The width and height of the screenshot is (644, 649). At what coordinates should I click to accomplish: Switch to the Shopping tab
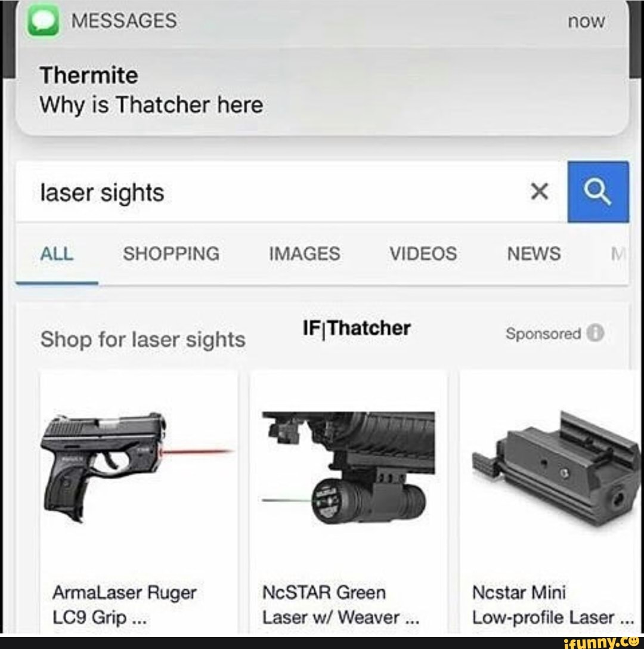coord(171,254)
